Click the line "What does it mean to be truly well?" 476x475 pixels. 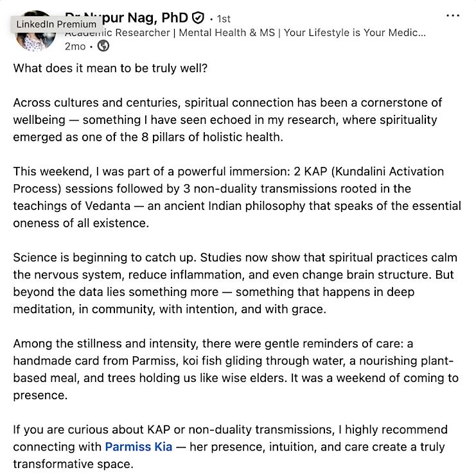[x=109, y=68]
